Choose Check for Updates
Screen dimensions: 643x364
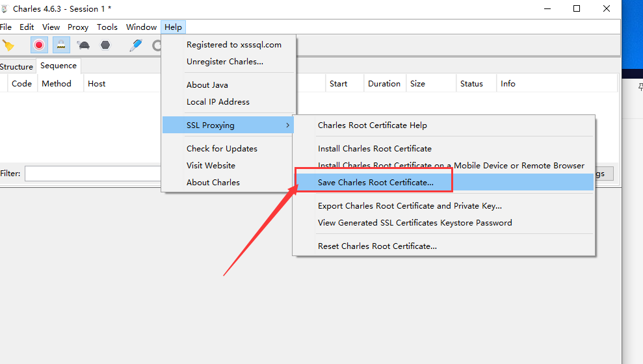[x=222, y=148]
